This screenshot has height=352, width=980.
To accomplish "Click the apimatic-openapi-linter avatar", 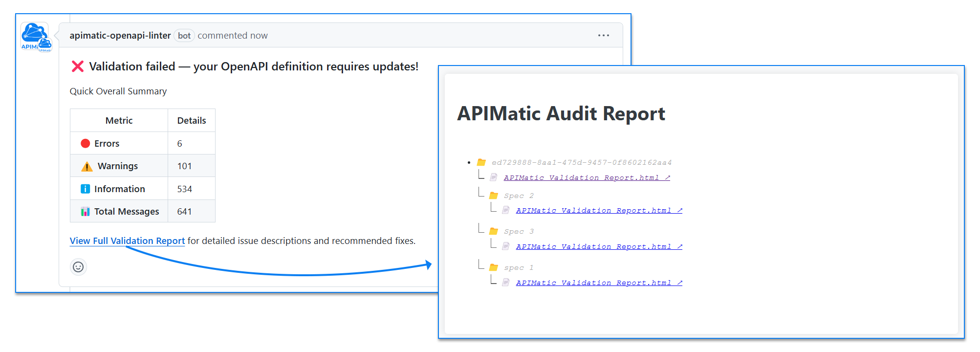I will point(35,36).
